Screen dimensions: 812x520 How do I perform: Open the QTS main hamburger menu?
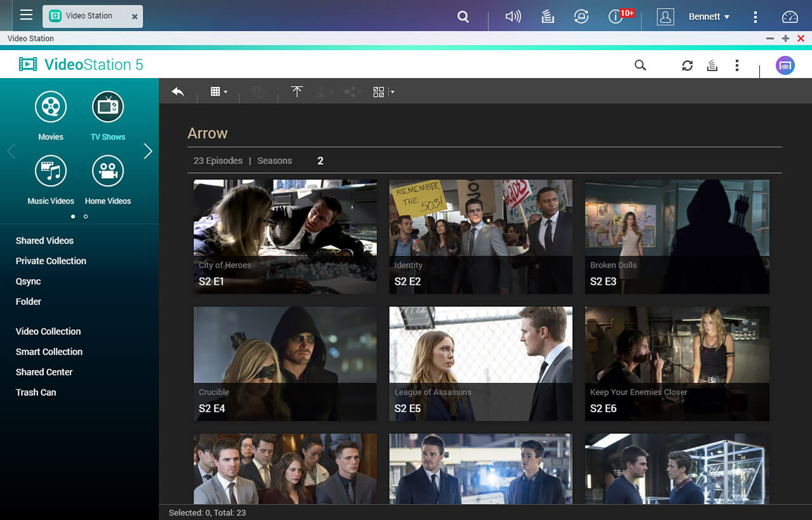pyautogui.click(x=26, y=15)
